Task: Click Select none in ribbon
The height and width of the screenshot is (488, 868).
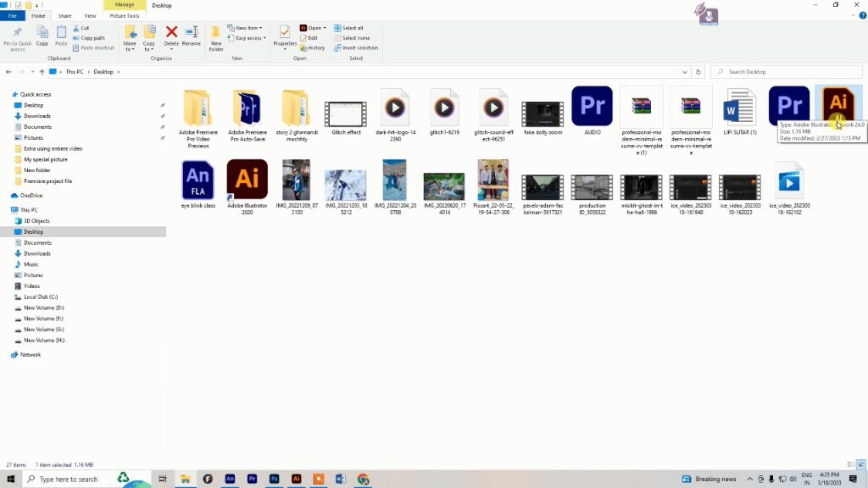Action: 352,38
